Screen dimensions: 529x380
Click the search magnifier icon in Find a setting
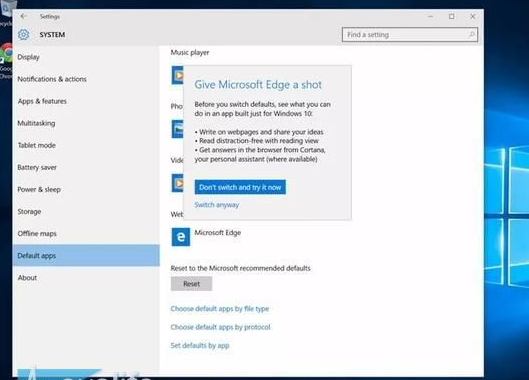tap(471, 34)
